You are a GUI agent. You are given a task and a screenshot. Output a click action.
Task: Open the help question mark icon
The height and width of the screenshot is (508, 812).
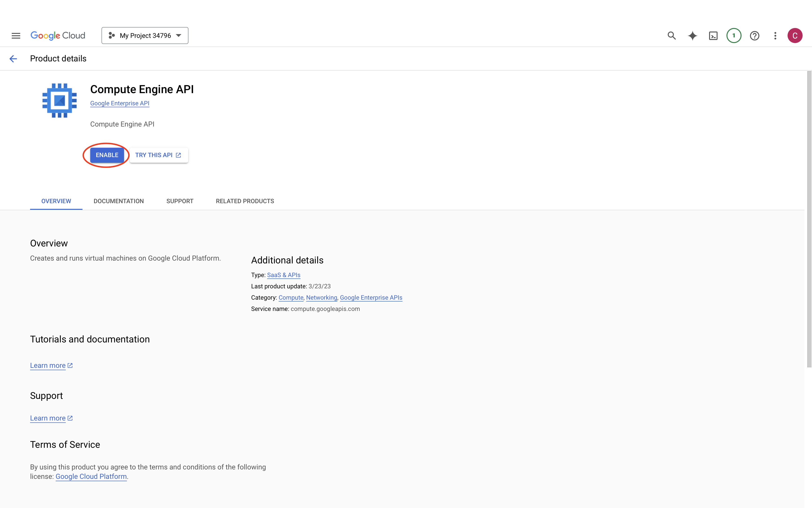click(x=755, y=36)
